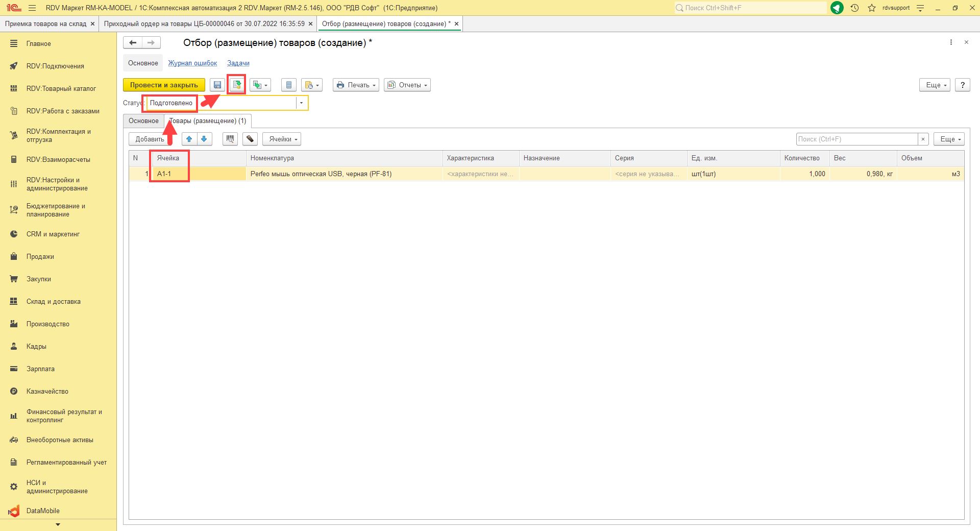Close the Приходный ордер на товары tab

click(310, 24)
